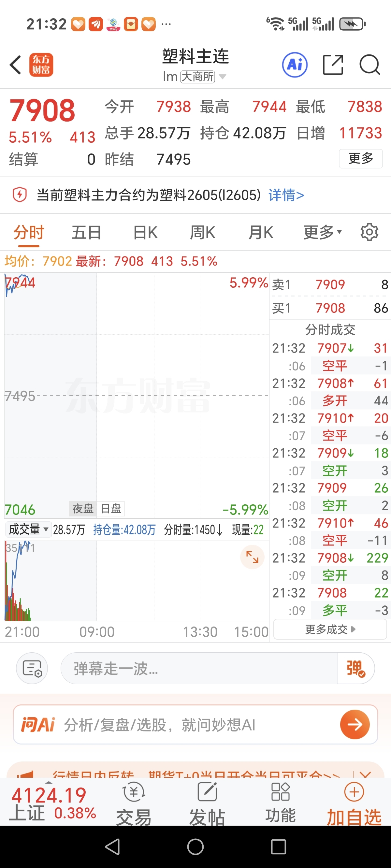391x868 pixels.
Task: Switch to the 日K tab
Action: (145, 232)
